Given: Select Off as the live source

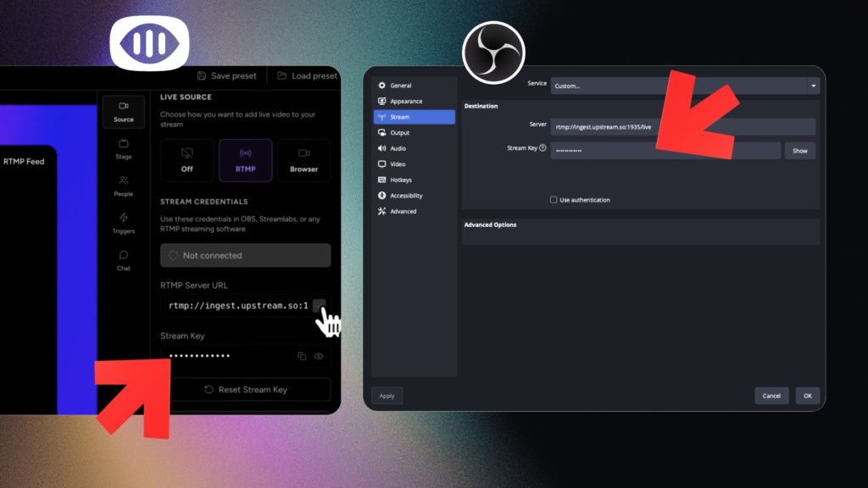Looking at the screenshot, I should coord(187,160).
